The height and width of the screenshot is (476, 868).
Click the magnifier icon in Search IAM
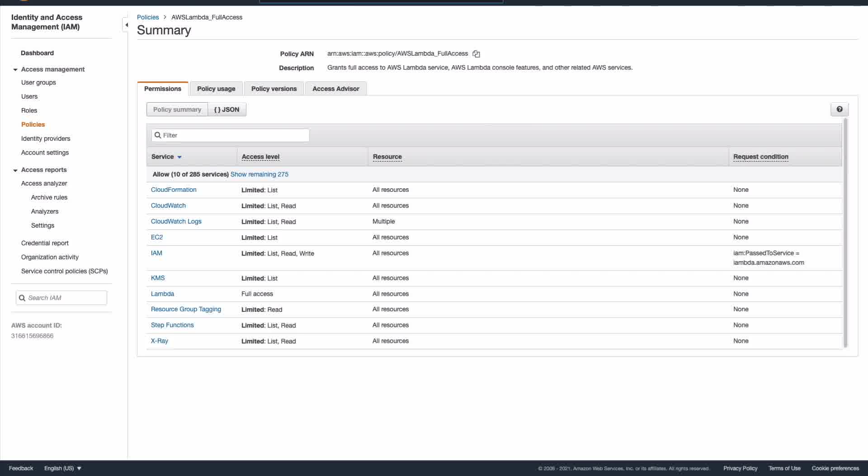tap(22, 298)
